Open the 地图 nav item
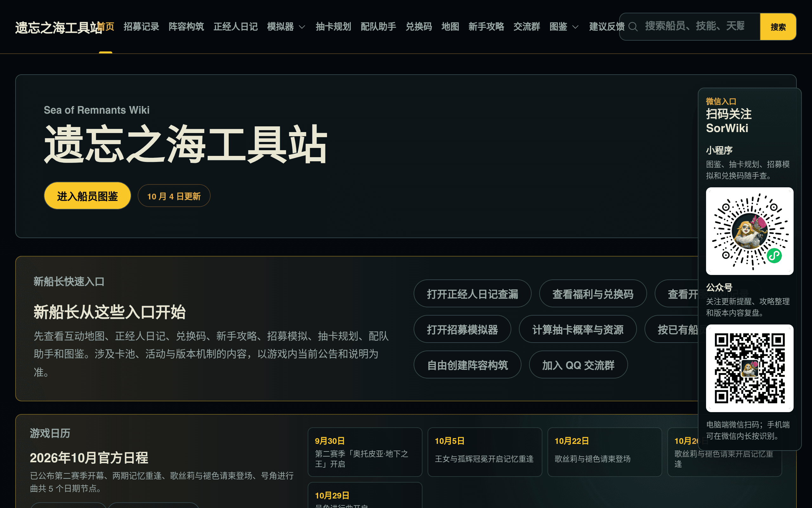 (450, 27)
